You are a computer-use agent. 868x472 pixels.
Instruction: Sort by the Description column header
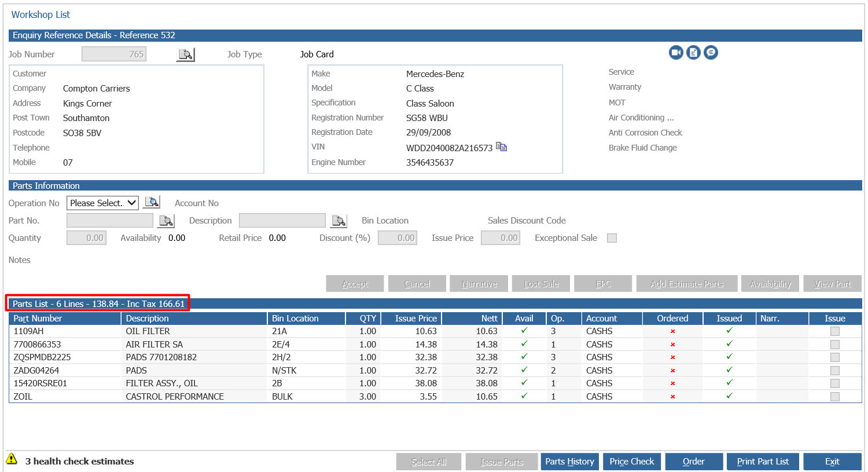(x=194, y=319)
